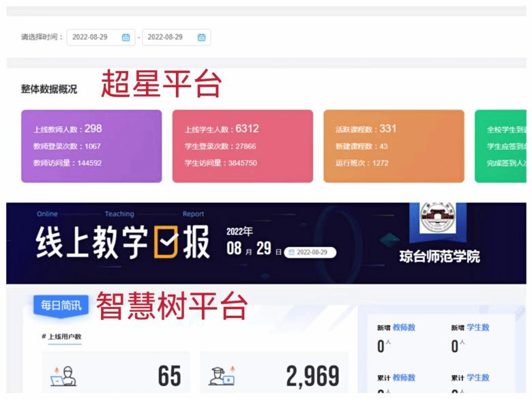Click the 每日简讯 tab label
The image size is (532, 399).
(x=61, y=305)
